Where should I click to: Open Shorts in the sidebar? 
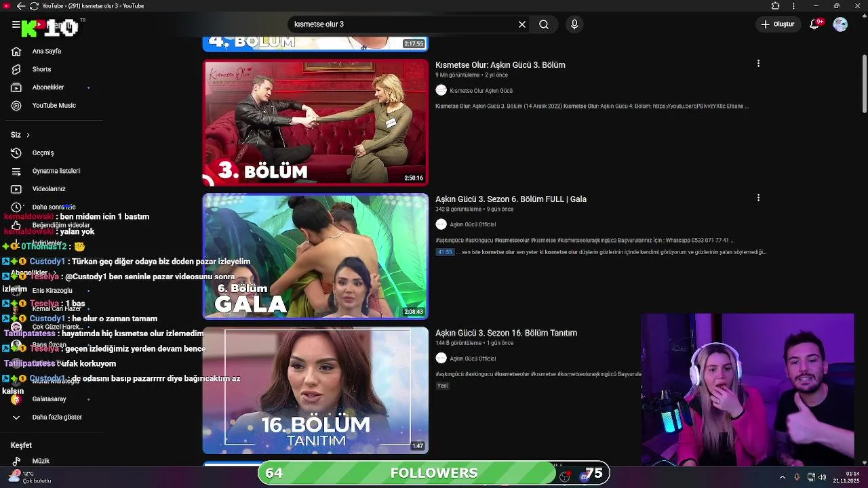[x=41, y=69]
